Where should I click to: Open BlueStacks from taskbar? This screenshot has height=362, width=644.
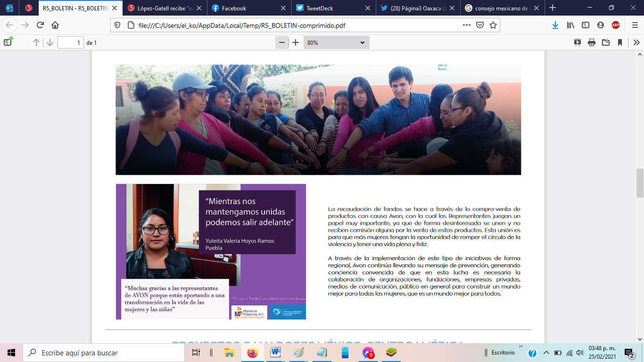tap(391, 353)
